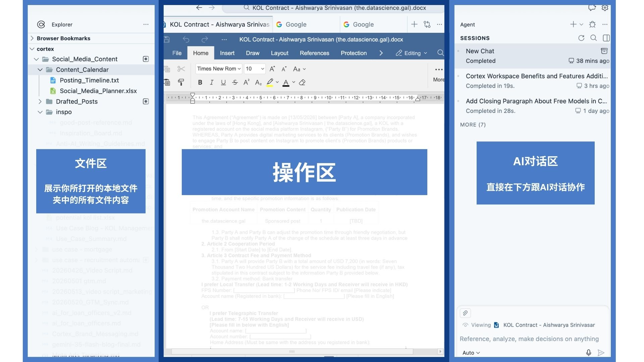Click the Format Painter icon
The height and width of the screenshot is (362, 644).
pyautogui.click(x=181, y=82)
